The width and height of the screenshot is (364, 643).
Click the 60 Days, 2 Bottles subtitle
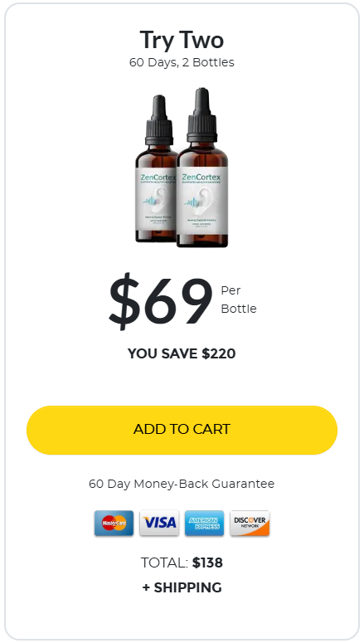click(x=182, y=62)
